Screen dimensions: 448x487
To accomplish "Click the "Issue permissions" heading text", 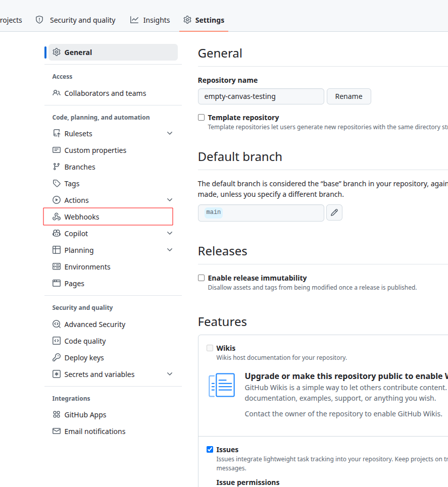I will [248, 482].
